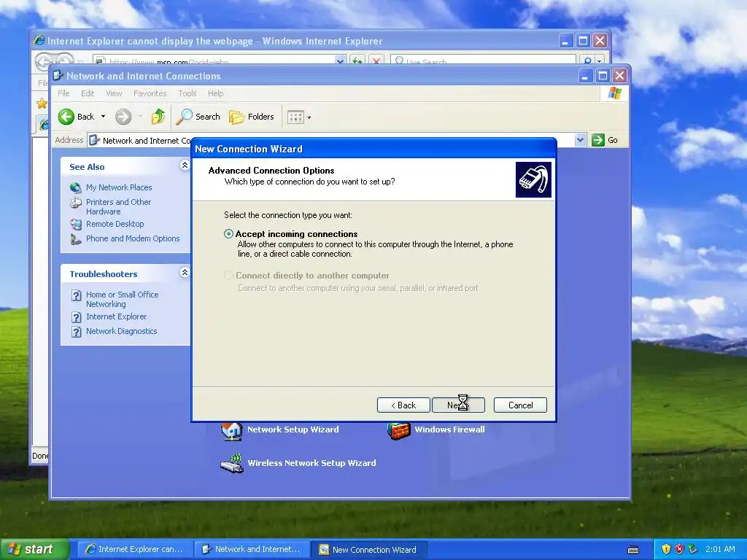747x560 pixels.
Task: Open the File menu in Network window
Action: 63,93
